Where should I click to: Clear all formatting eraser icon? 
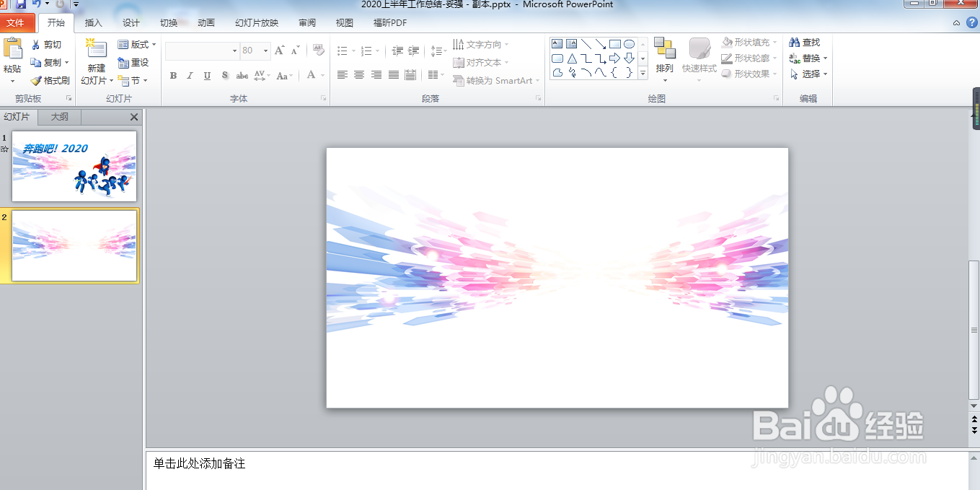(319, 51)
